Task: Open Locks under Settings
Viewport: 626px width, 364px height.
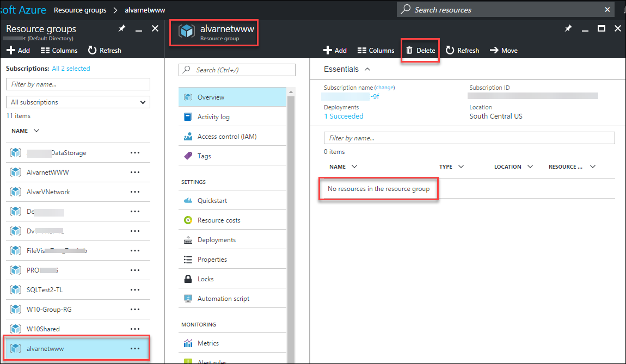Action: click(x=232, y=279)
